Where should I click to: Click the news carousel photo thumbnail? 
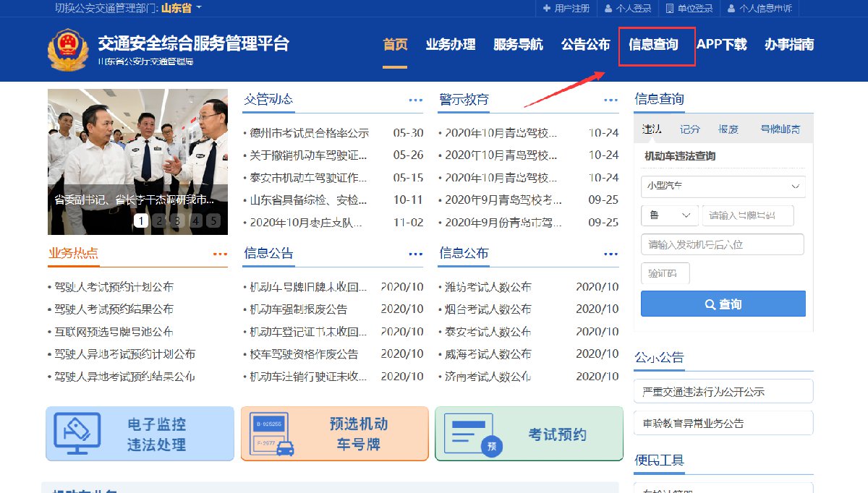[137, 152]
